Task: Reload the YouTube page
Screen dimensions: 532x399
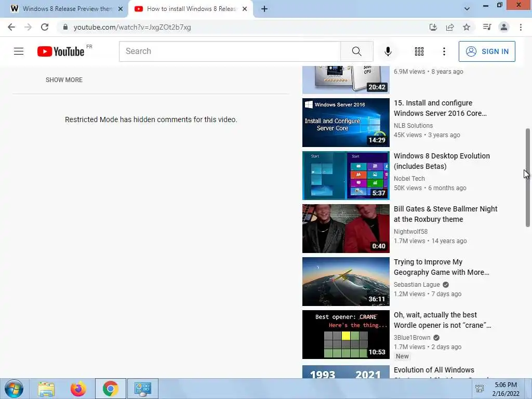Action: 45,27
